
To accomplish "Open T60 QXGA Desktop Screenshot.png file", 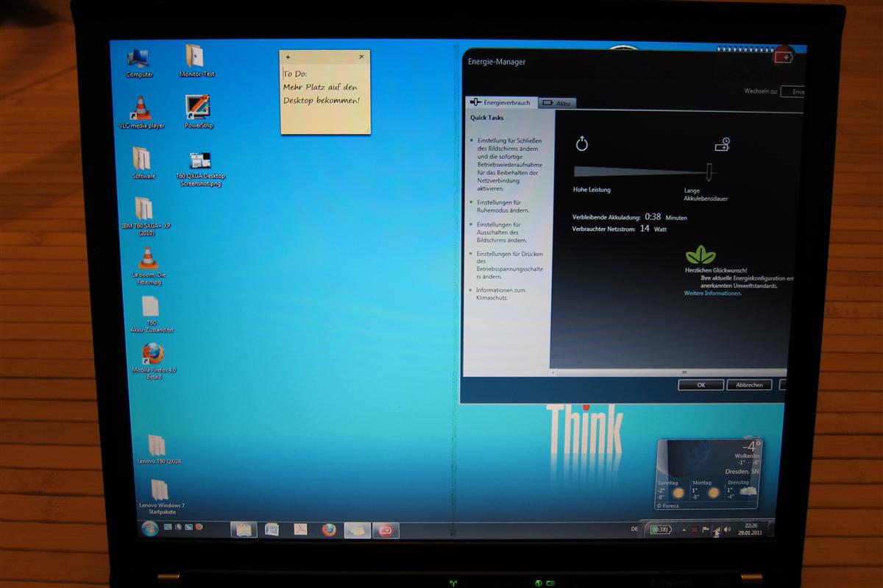I will [200, 169].
